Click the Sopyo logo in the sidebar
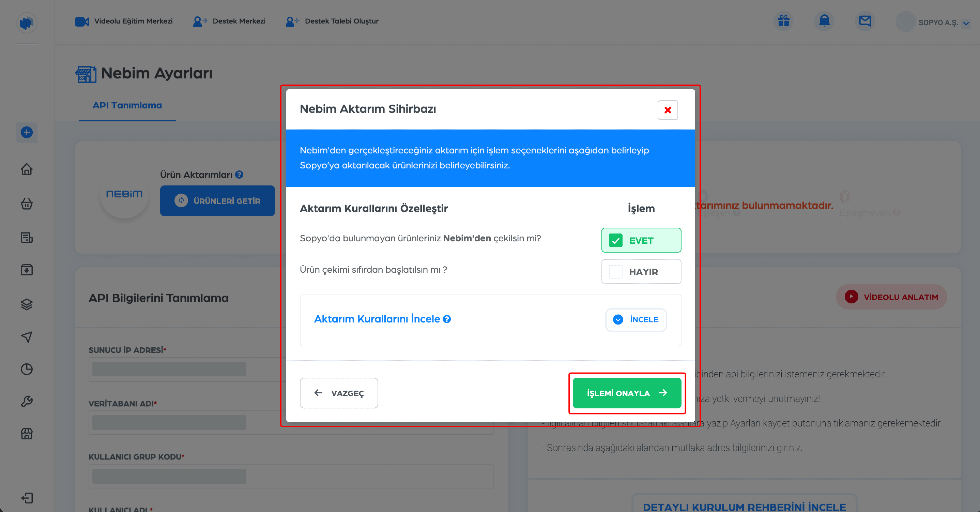The image size is (980, 512). (27, 23)
